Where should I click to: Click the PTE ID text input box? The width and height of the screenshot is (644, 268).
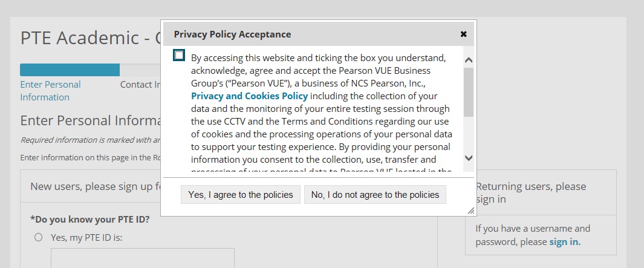[142, 258]
